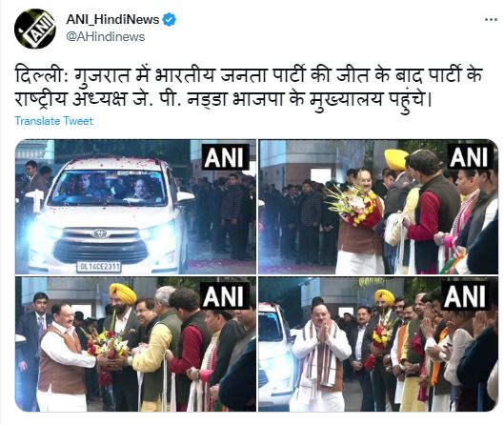
Task: Click the Toyota logo on the car grille
Action: pyautogui.click(x=101, y=233)
